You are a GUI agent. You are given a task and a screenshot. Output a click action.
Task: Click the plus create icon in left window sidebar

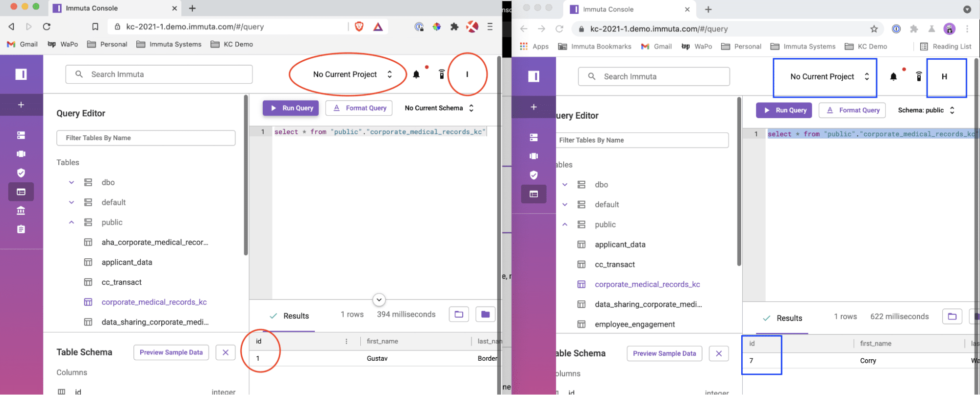pos(21,105)
